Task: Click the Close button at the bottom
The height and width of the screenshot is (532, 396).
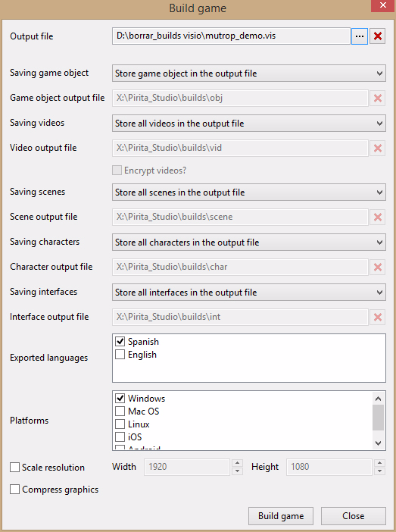Action: tap(354, 516)
